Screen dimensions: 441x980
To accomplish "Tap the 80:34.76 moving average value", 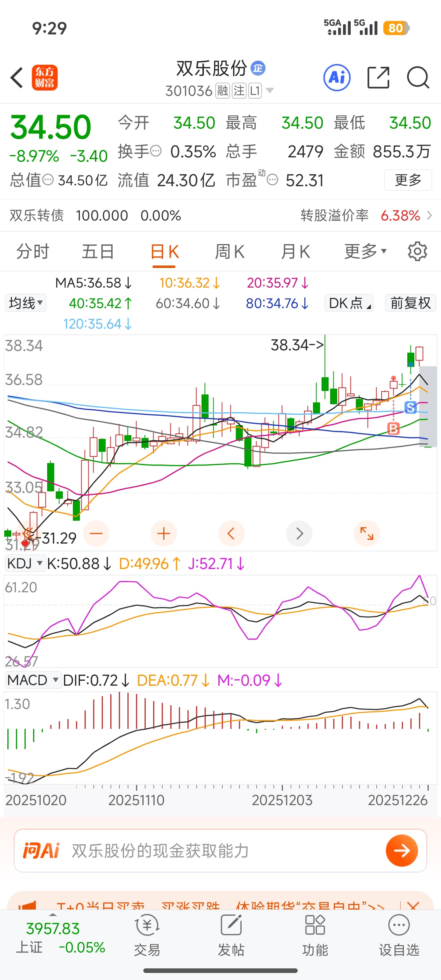I will click(x=277, y=303).
